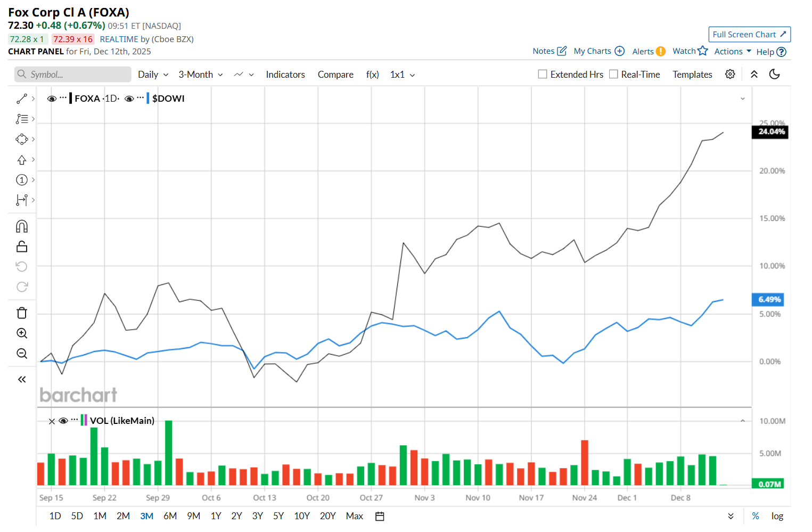Open Notes editor

pos(549,51)
